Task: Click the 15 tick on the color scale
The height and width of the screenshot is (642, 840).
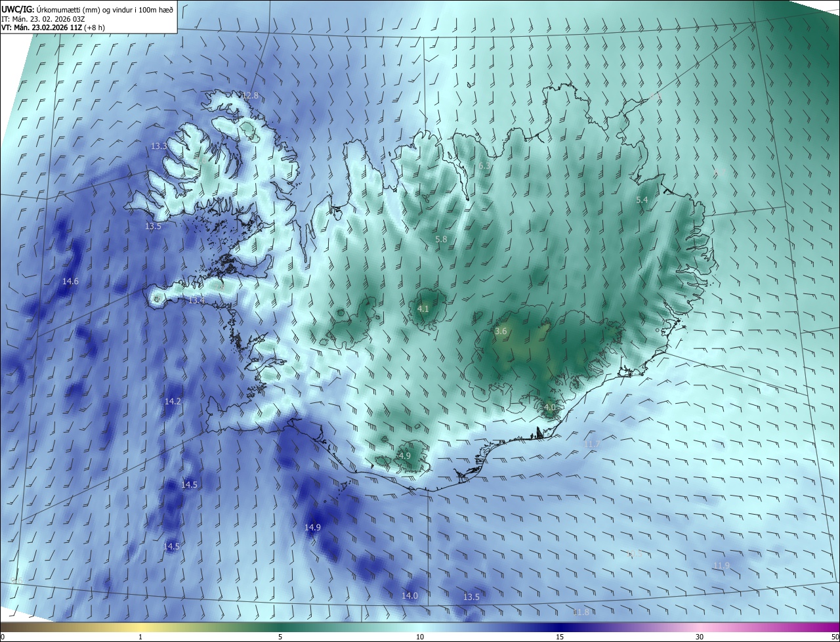Action: click(x=560, y=637)
